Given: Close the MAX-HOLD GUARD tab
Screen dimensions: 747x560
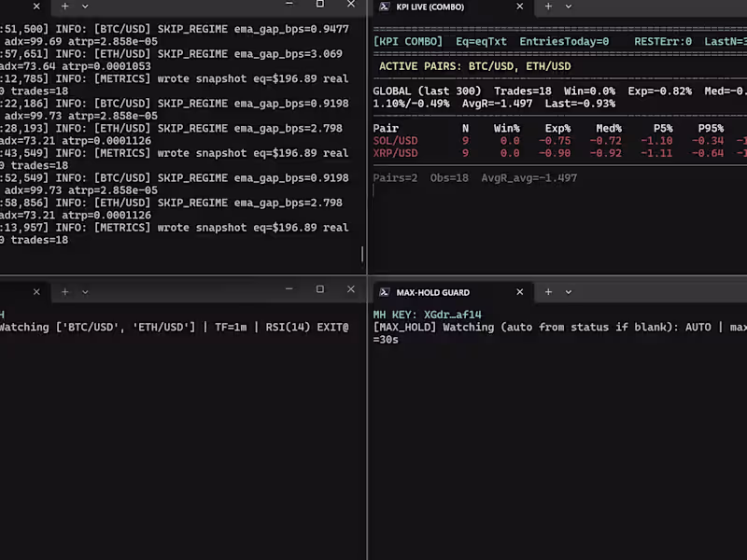Looking at the screenshot, I should click(x=520, y=292).
